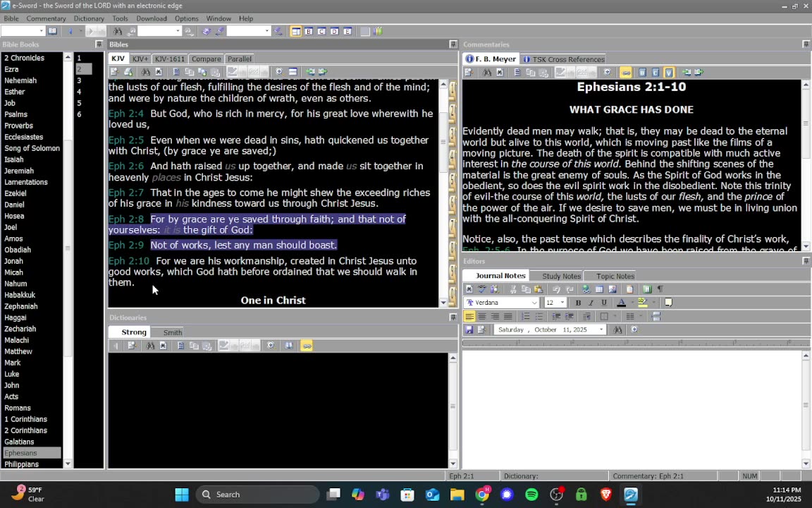Toggle align left in Editors toolbar
812x508 pixels.
pyautogui.click(x=469, y=316)
